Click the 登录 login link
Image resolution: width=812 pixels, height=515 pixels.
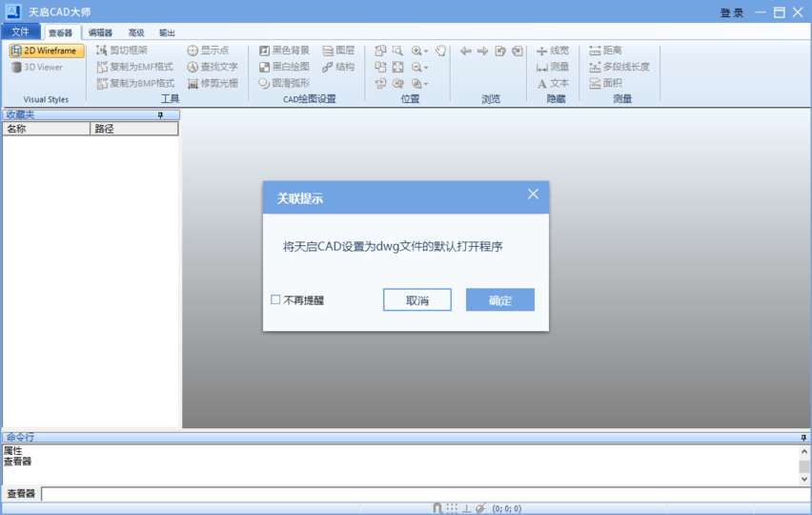[732, 13]
